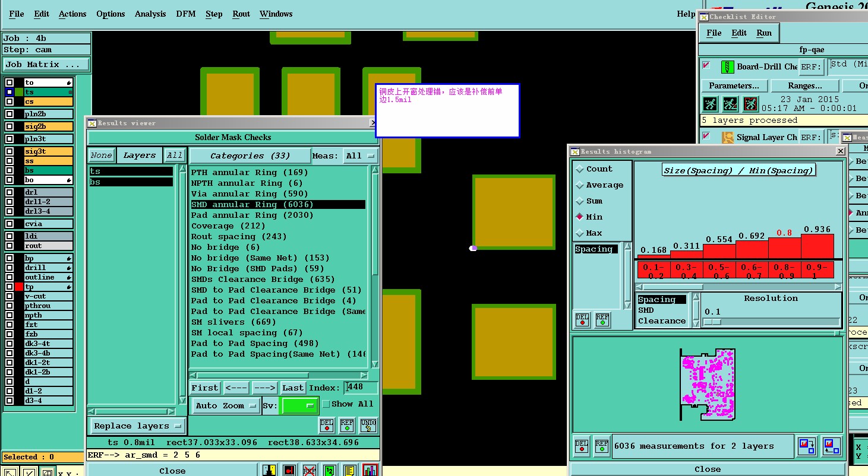Select Max radio button in histogram
The width and height of the screenshot is (868, 476).
[x=580, y=233]
